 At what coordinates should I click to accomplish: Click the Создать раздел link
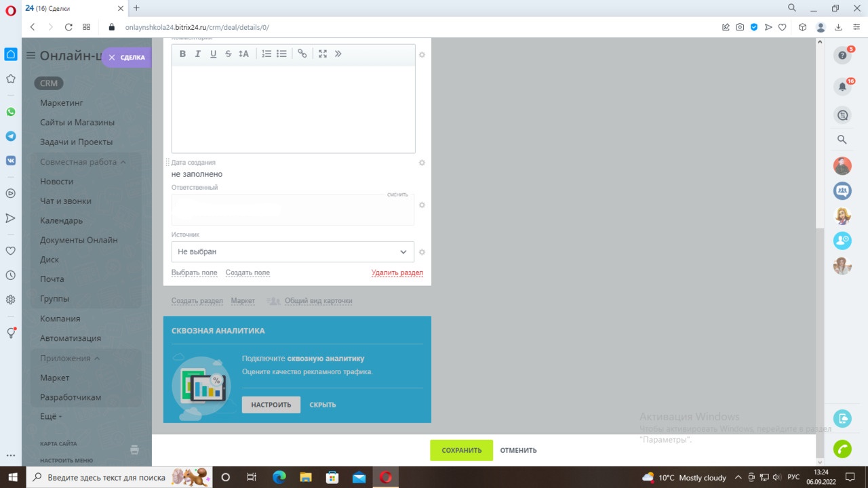197,301
